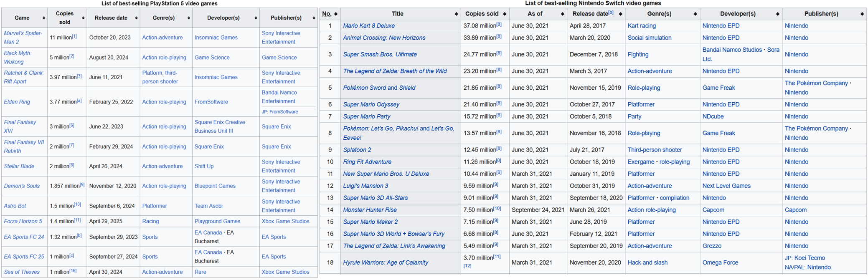Open the Grezzo developer link
Viewport: 868px width, 280px height.
tap(712, 246)
